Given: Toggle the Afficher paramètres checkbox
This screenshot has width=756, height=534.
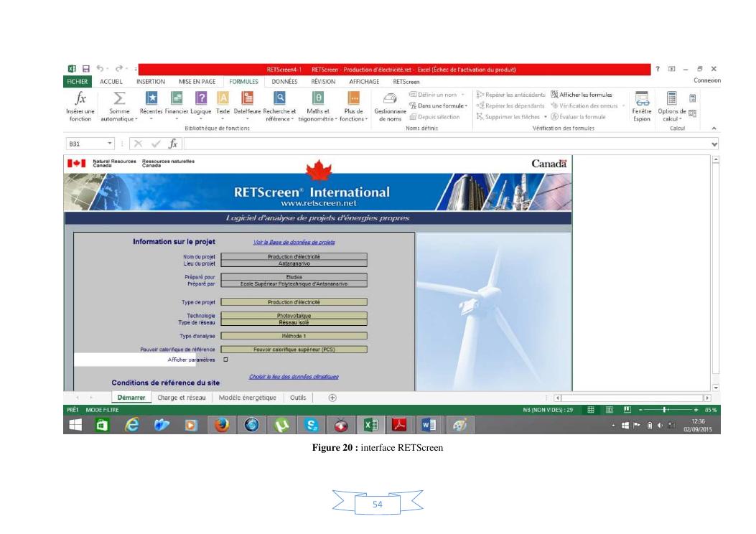Looking at the screenshot, I should click(x=225, y=360).
